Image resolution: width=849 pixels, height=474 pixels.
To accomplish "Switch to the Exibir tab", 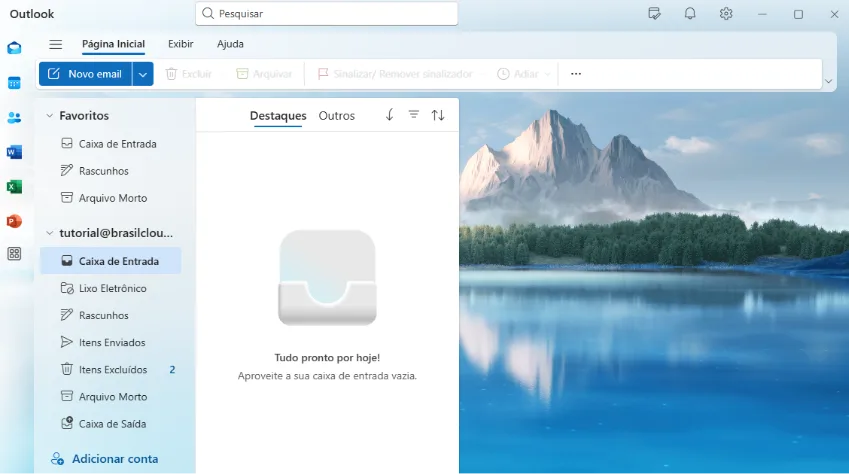I will tap(180, 44).
